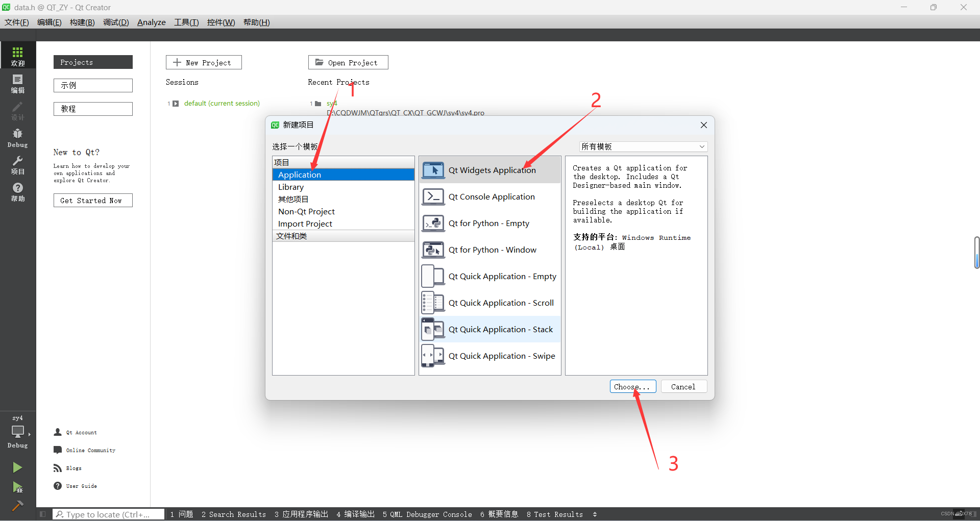Image resolution: width=980 pixels, height=521 pixels.
Task: Select Application in template categories
Action: [344, 175]
